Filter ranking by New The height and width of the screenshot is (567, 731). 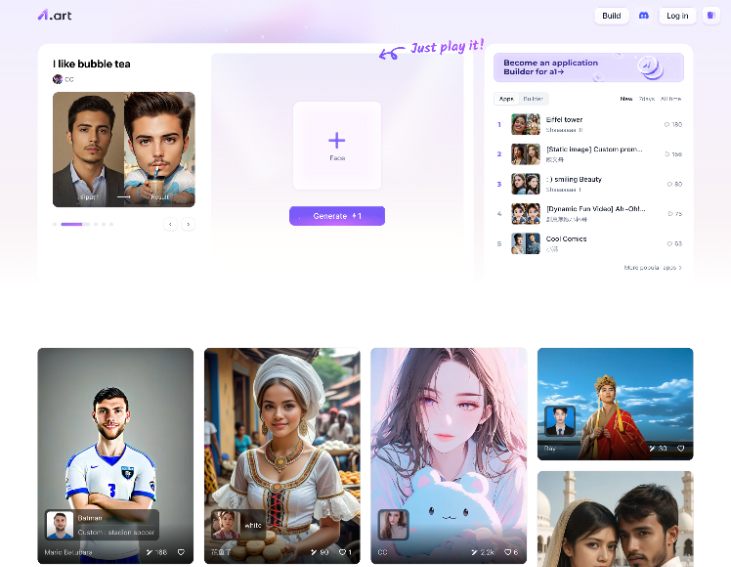626,99
